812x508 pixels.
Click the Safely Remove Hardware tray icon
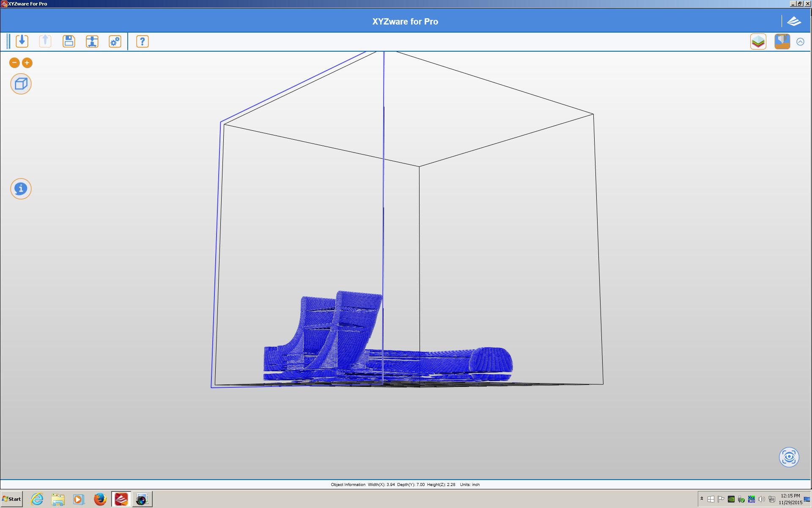[741, 499]
